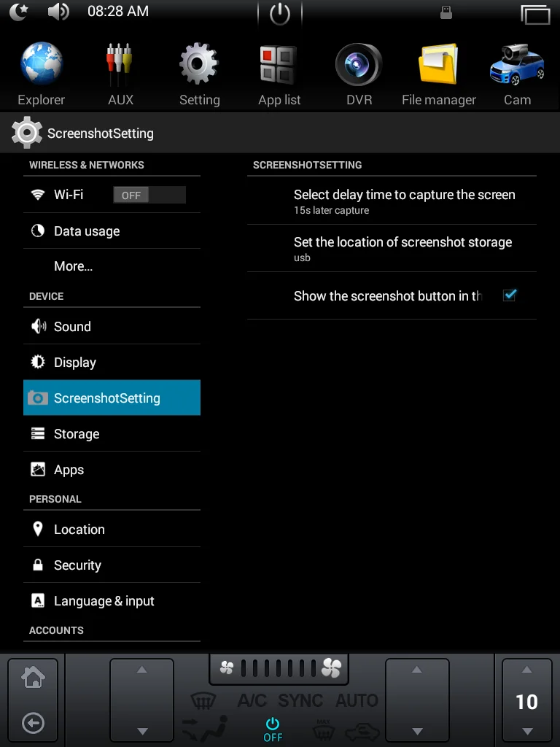This screenshot has height=747, width=560.
Task: Click the usb storage location value
Action: tap(302, 258)
